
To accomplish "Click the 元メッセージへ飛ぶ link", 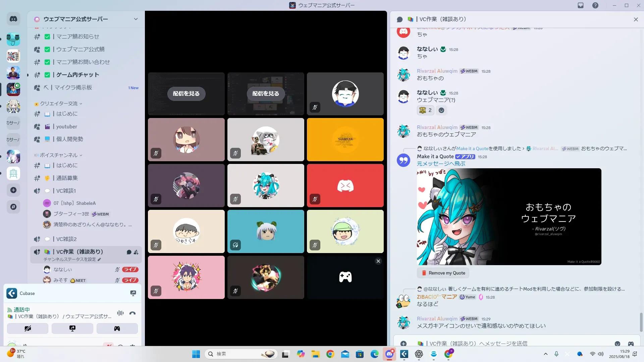I will tap(441, 164).
